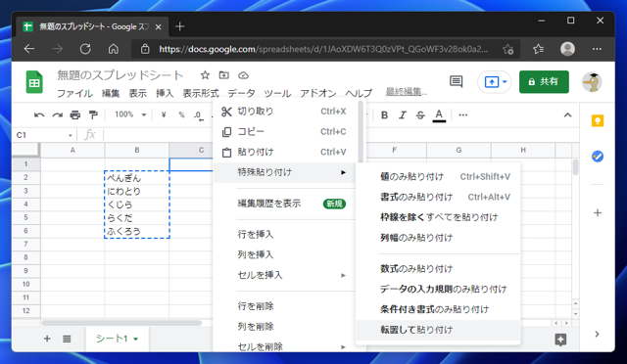Open the 表示形式 menu
The height and width of the screenshot is (364, 627).
(201, 93)
